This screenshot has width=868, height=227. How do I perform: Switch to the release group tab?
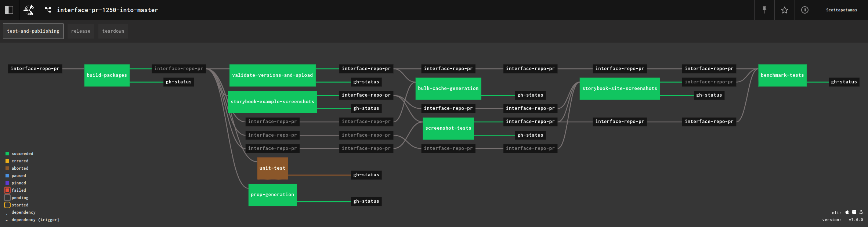[80, 31]
